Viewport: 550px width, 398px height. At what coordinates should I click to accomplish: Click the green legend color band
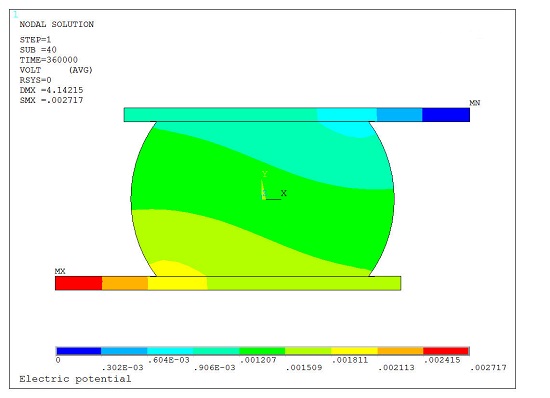(x=262, y=351)
